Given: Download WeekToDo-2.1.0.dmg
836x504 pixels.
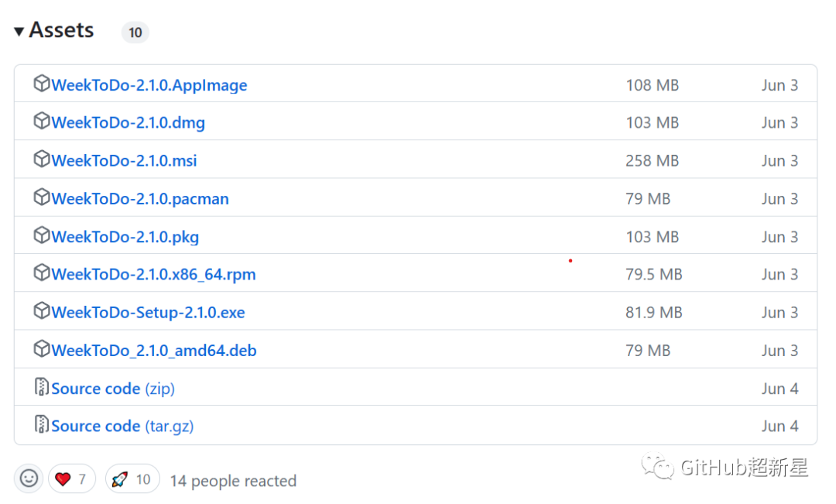Looking at the screenshot, I should [x=128, y=122].
